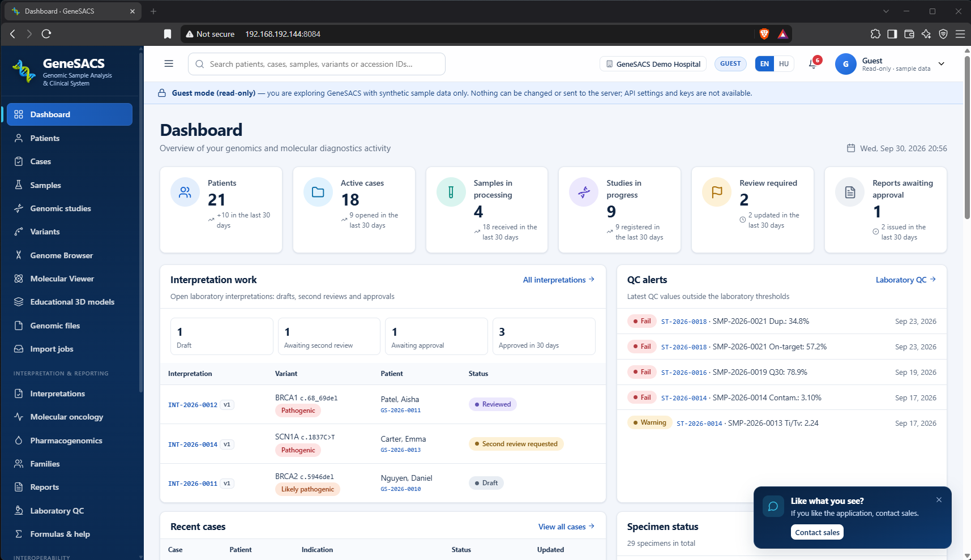The width and height of the screenshot is (971, 560).
Task: Open the notifications bell icon
Action: click(813, 64)
